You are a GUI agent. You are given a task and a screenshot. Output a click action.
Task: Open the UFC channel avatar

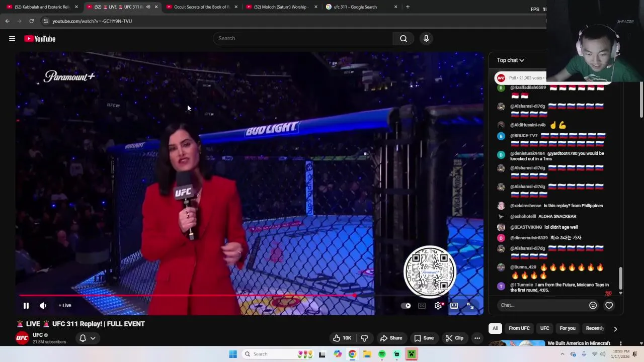[x=22, y=338]
